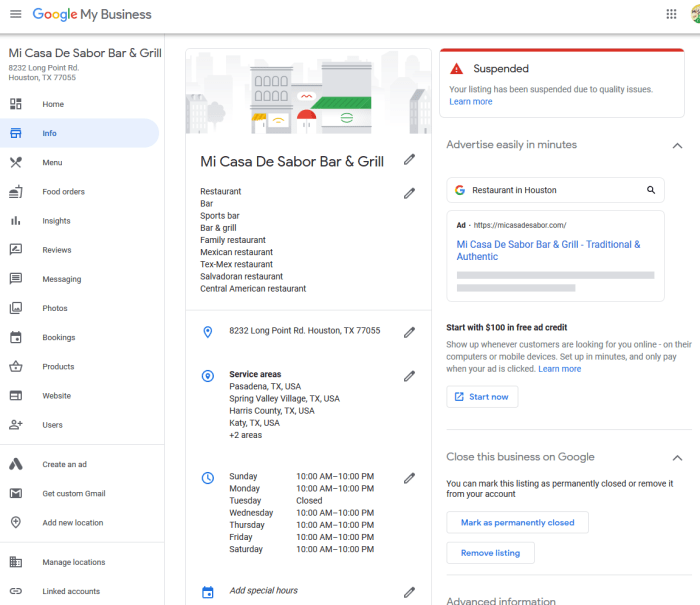Screen dimensions: 700x605
Task: Click the Service areas heading
Action: click(x=255, y=374)
